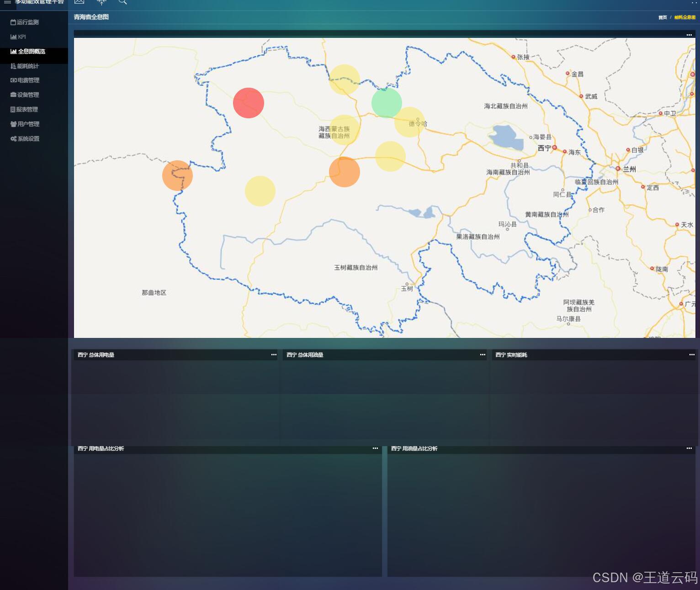Go to 首页 breadcrumb link

pyautogui.click(x=663, y=17)
